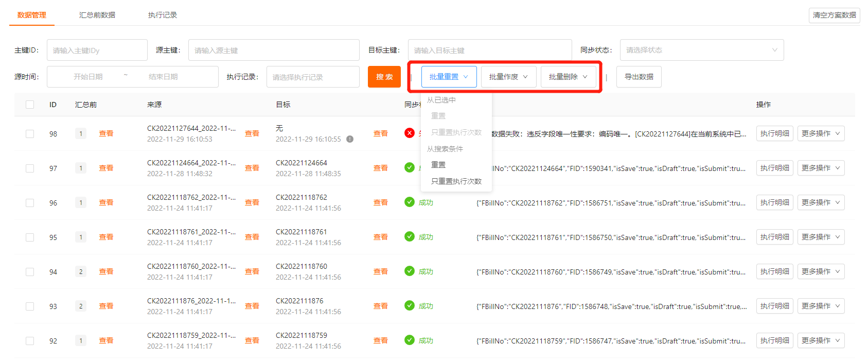Open 执行明细 for row ID 94
This screenshot has width=868, height=360.
tap(774, 271)
